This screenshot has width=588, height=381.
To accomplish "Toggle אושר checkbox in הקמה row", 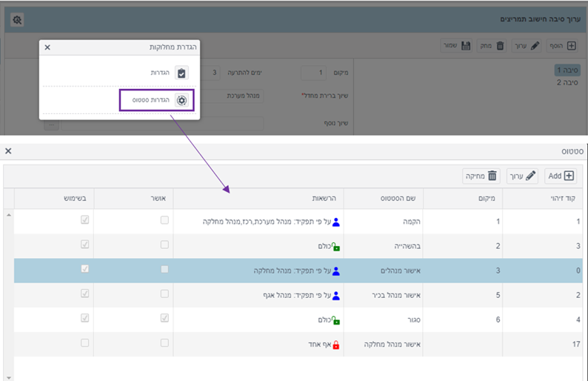I will pyautogui.click(x=164, y=220).
